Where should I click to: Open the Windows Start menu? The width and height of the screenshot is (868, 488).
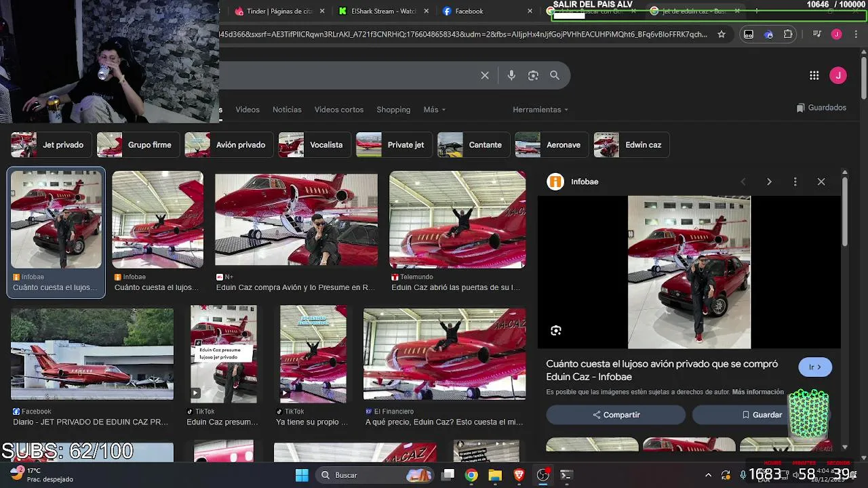tap(302, 475)
